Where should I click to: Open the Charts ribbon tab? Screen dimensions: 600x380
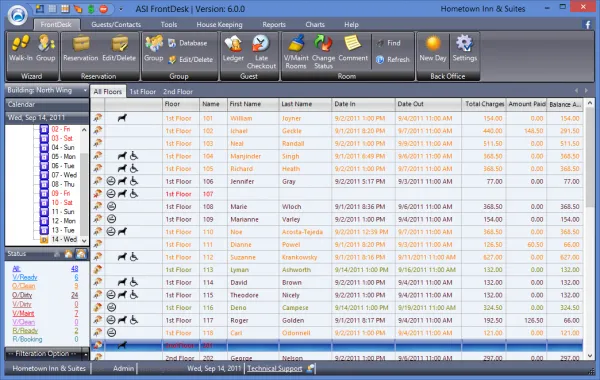click(x=315, y=24)
